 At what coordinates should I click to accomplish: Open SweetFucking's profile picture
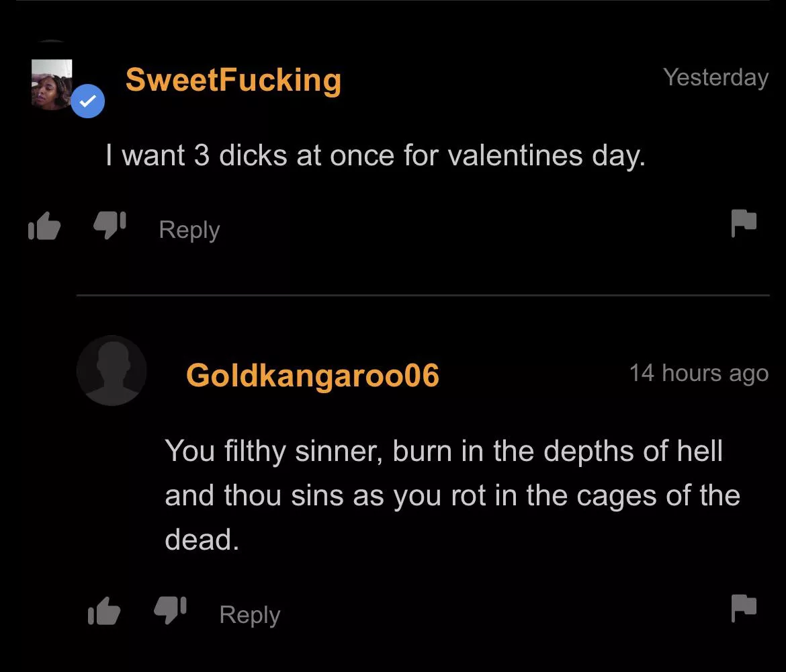click(52, 83)
